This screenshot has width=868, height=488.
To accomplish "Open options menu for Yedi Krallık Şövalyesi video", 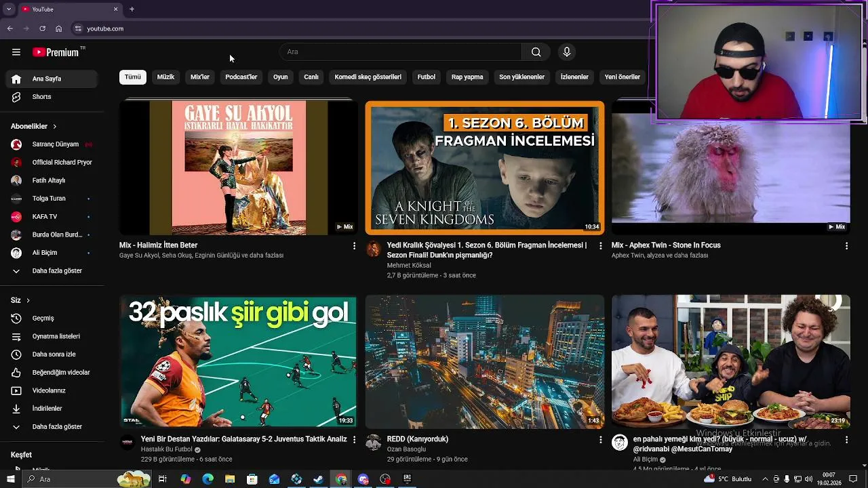I will pyautogui.click(x=600, y=246).
